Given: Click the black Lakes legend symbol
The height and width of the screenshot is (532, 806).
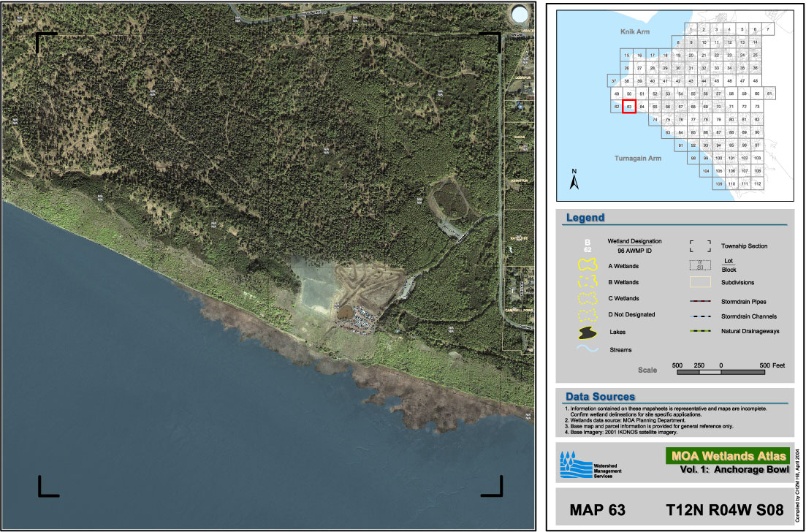Looking at the screenshot, I should (588, 332).
